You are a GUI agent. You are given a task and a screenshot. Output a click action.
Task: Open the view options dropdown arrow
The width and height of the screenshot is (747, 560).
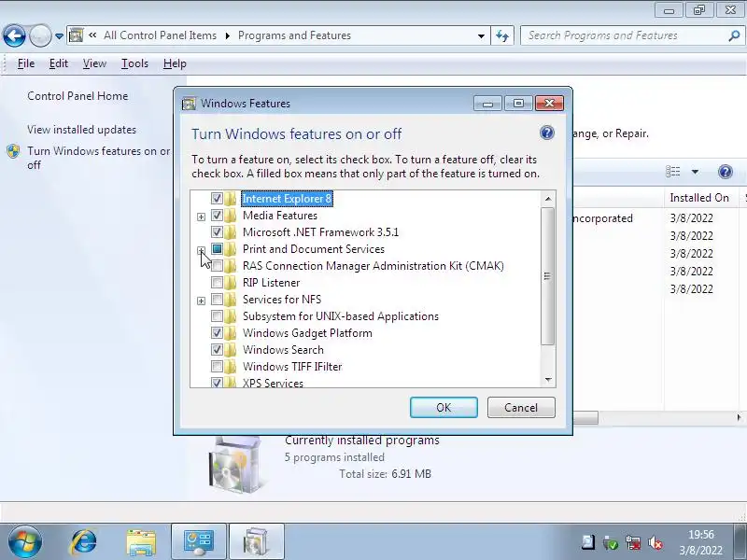coord(695,172)
